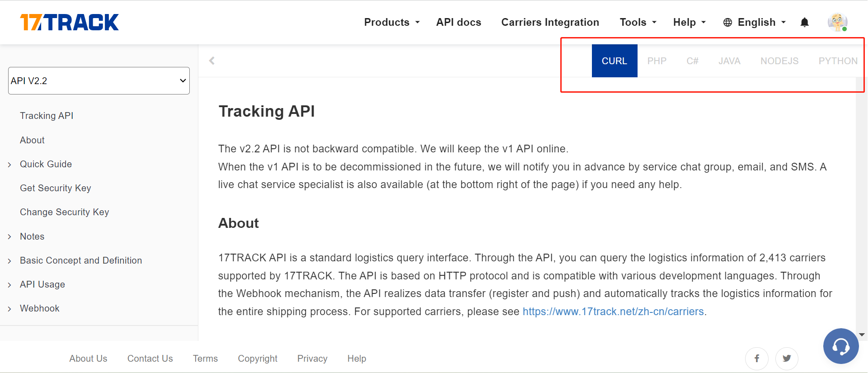Viewport: 868px width, 373px height.
Task: Open Change Security Key section
Action: pos(65,212)
